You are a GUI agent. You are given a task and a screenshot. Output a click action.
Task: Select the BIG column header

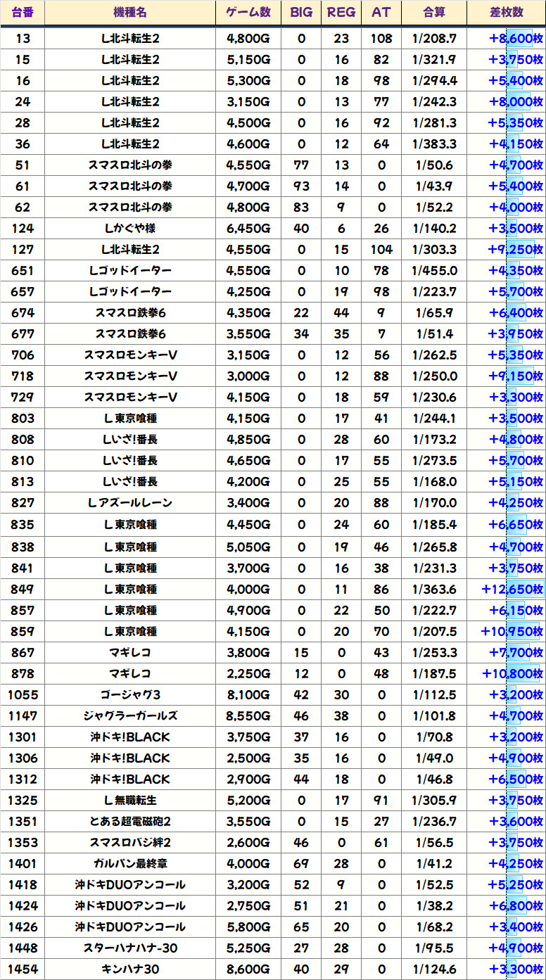(301, 13)
